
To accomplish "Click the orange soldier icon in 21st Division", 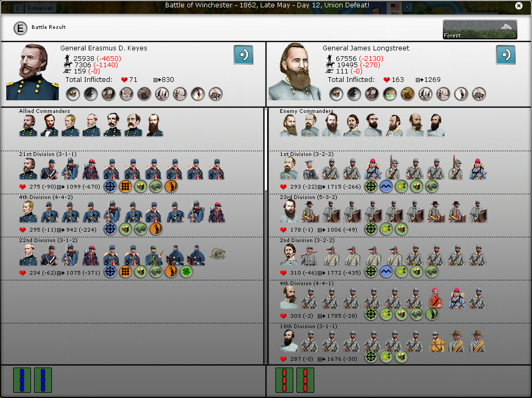I will coord(171,186).
